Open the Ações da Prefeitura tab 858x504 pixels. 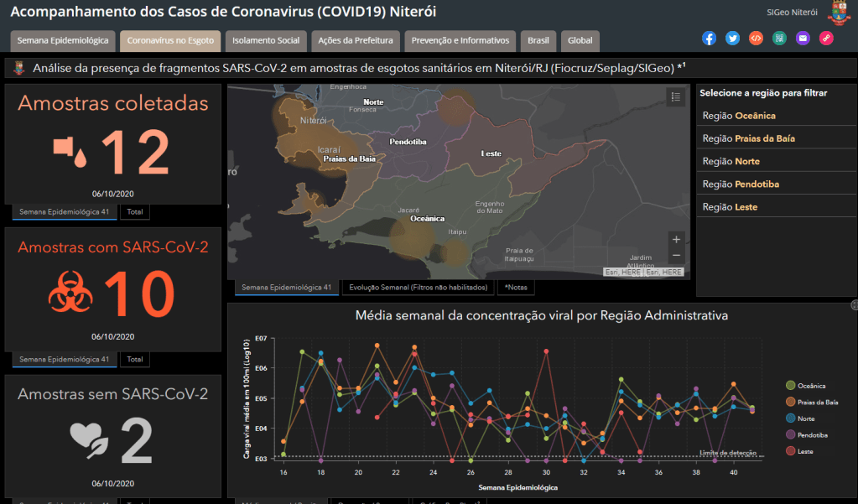pos(356,40)
